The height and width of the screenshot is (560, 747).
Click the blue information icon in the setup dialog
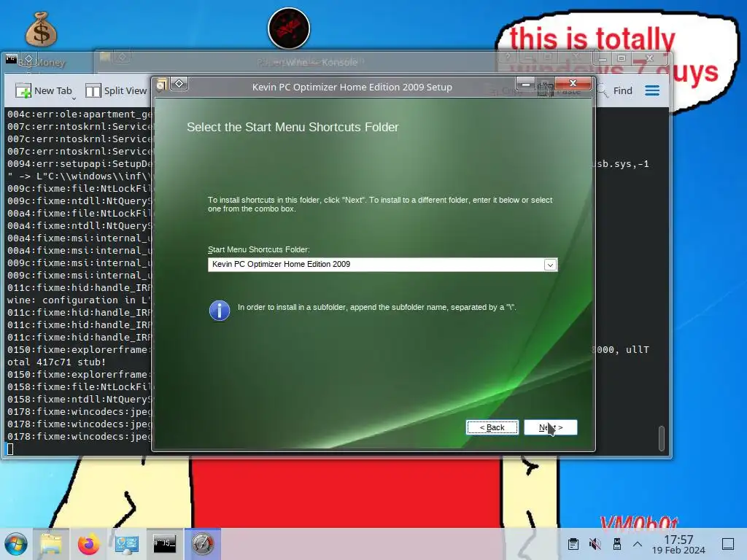pos(219,311)
